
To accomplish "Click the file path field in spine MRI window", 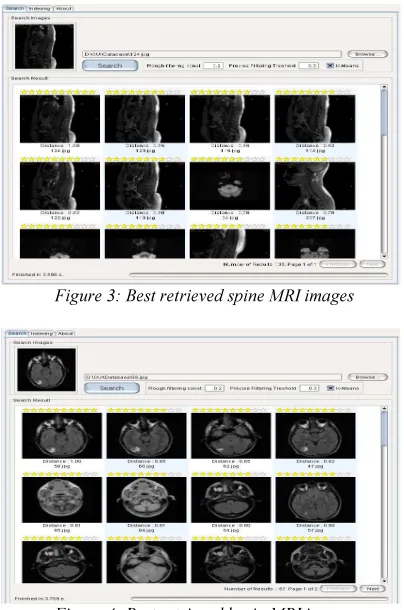I will tap(212, 54).
